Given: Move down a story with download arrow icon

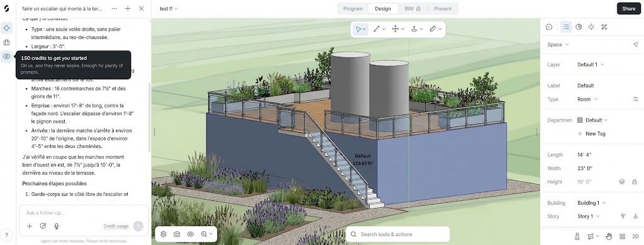Looking at the screenshot, I should [635, 216].
